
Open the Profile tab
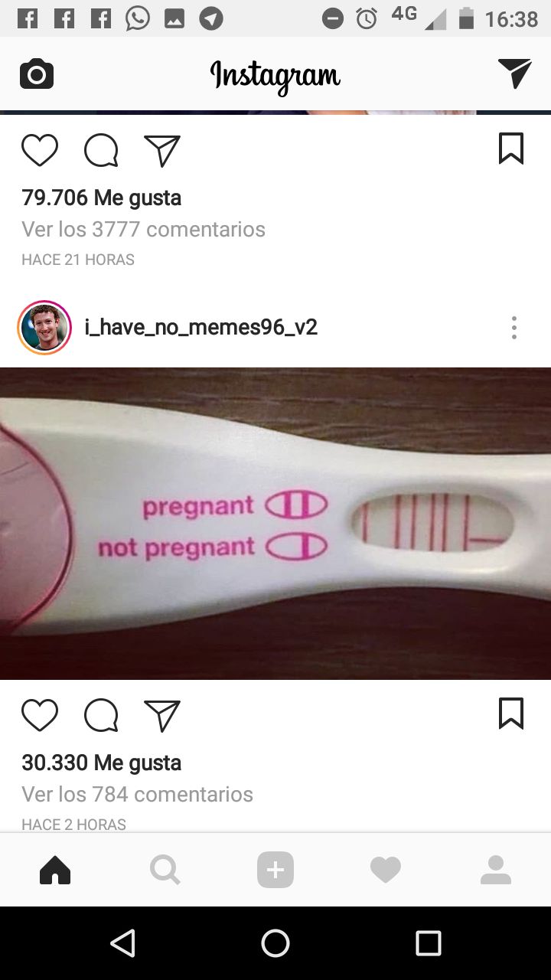(x=496, y=870)
